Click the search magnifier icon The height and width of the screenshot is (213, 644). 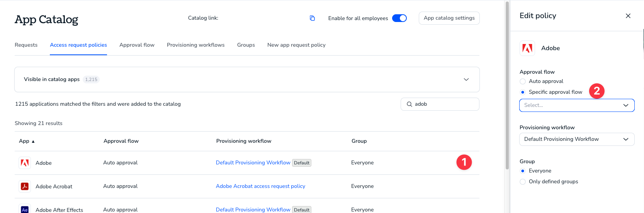(410, 104)
